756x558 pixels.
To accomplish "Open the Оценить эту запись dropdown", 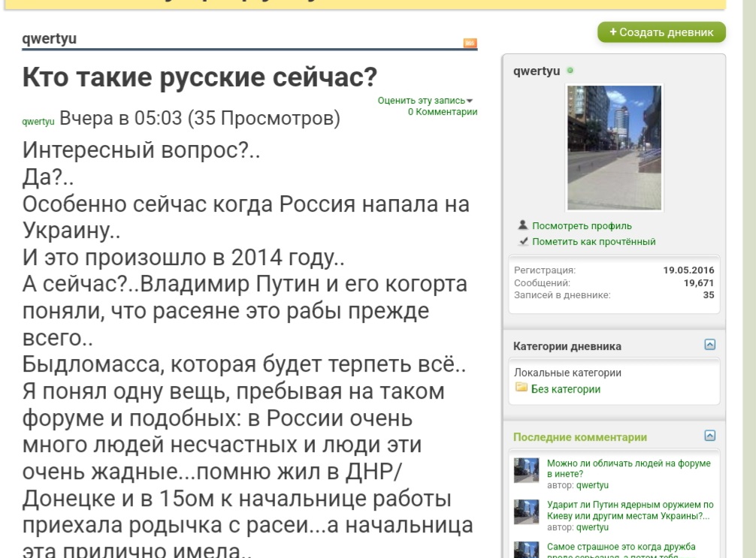I will tap(425, 101).
